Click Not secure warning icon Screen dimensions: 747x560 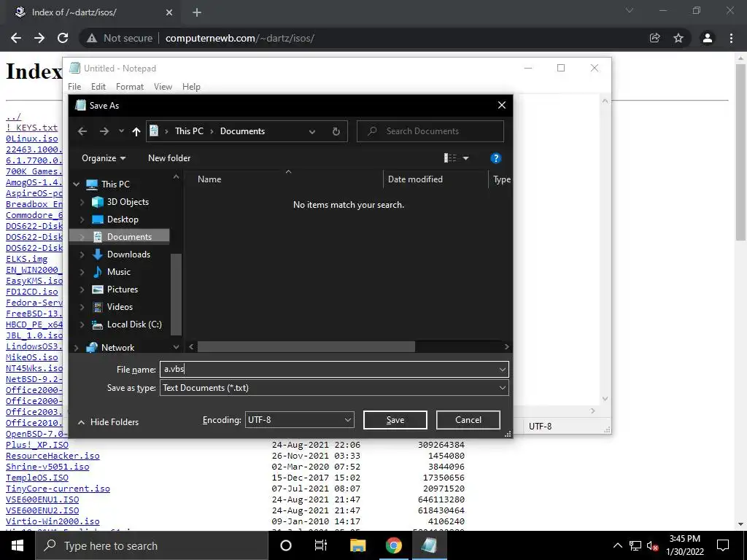tap(92, 38)
